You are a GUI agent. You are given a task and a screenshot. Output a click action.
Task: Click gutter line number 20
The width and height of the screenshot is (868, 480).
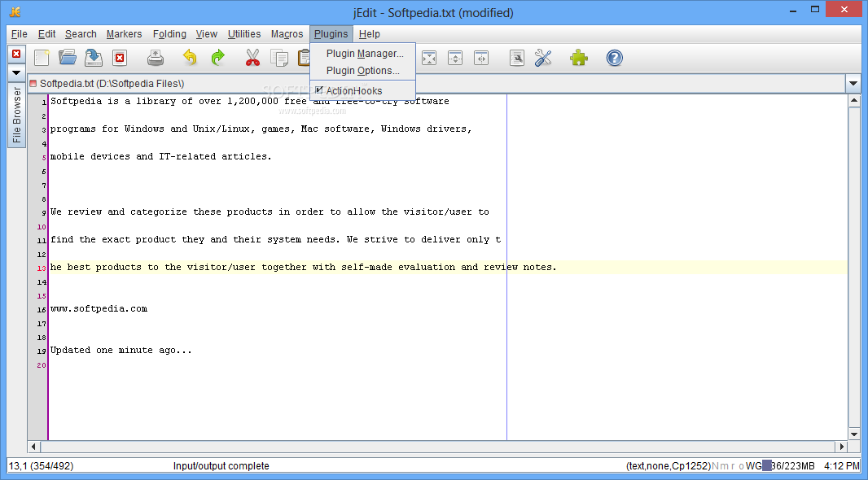[x=41, y=365]
